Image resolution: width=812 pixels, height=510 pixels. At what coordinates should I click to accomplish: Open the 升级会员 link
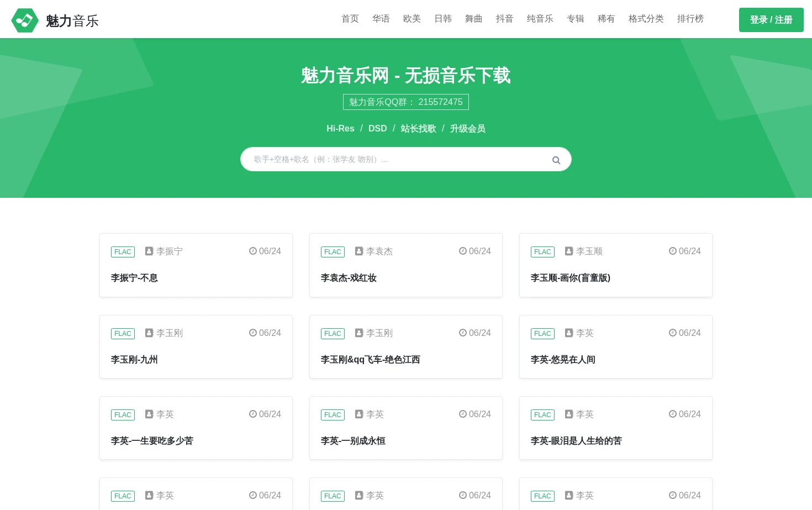[468, 129]
